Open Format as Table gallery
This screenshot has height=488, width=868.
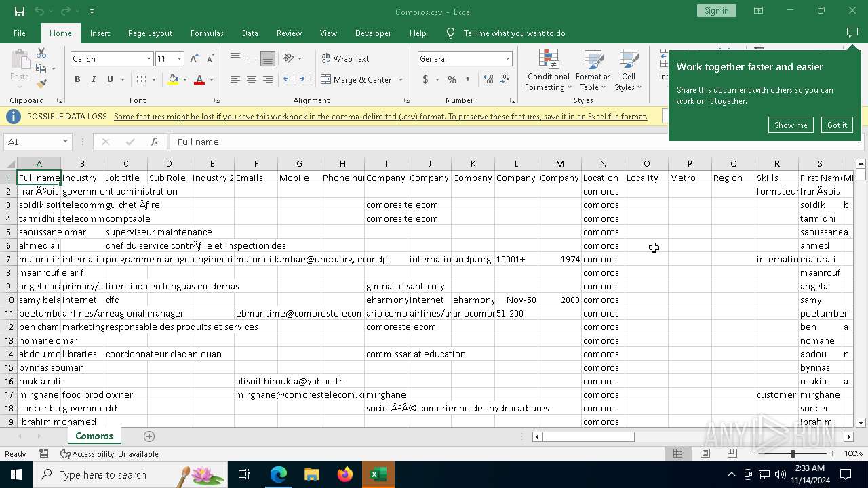point(593,70)
